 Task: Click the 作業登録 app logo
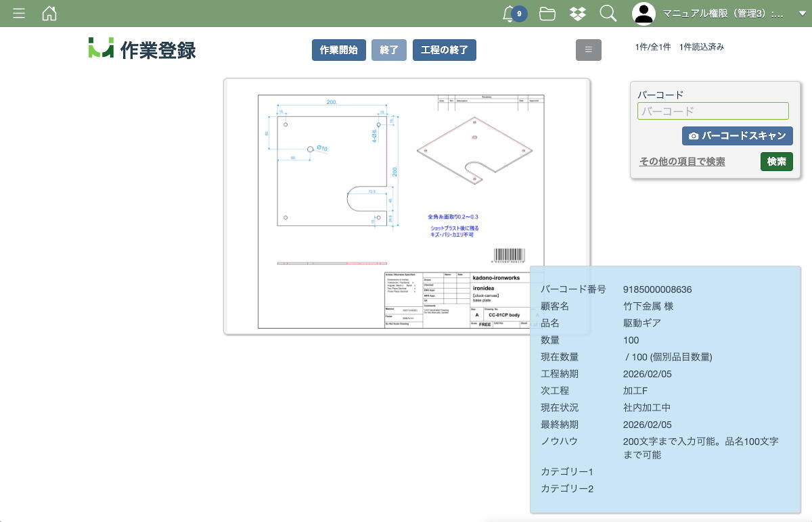pyautogui.click(x=142, y=49)
